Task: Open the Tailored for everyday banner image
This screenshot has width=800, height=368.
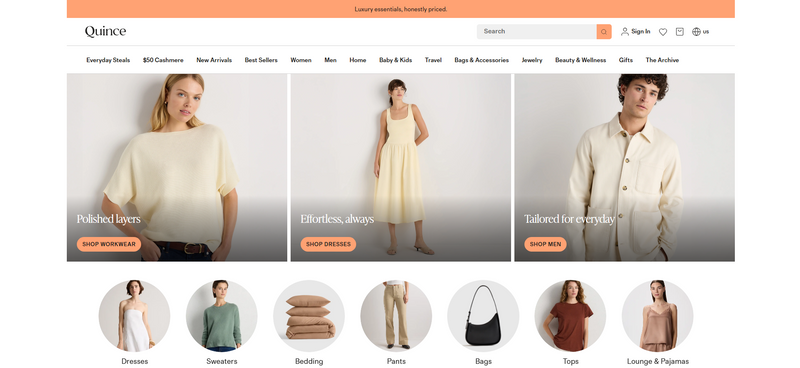Action: (624, 167)
